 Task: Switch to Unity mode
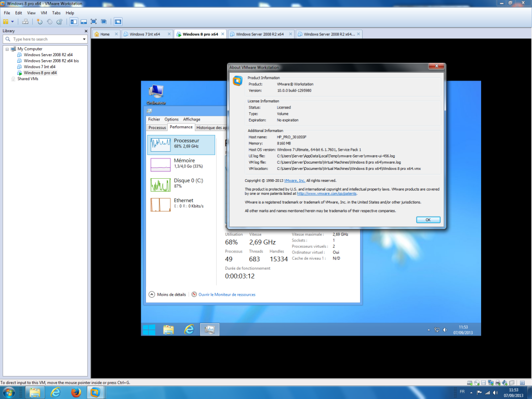[x=104, y=22]
